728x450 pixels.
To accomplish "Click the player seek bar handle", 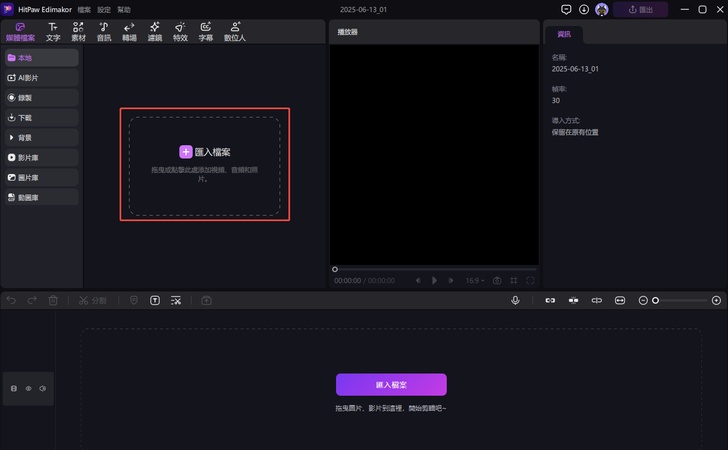I will 335,269.
